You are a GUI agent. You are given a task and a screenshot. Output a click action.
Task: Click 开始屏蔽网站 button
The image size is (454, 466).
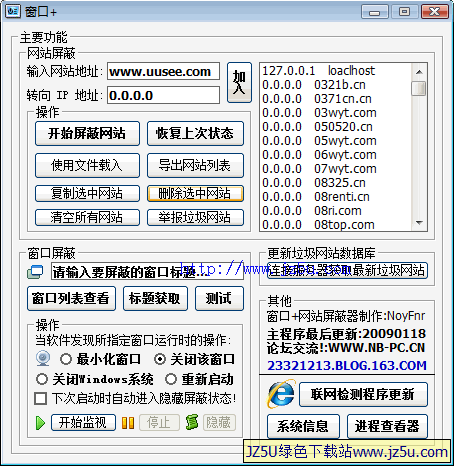point(87,133)
